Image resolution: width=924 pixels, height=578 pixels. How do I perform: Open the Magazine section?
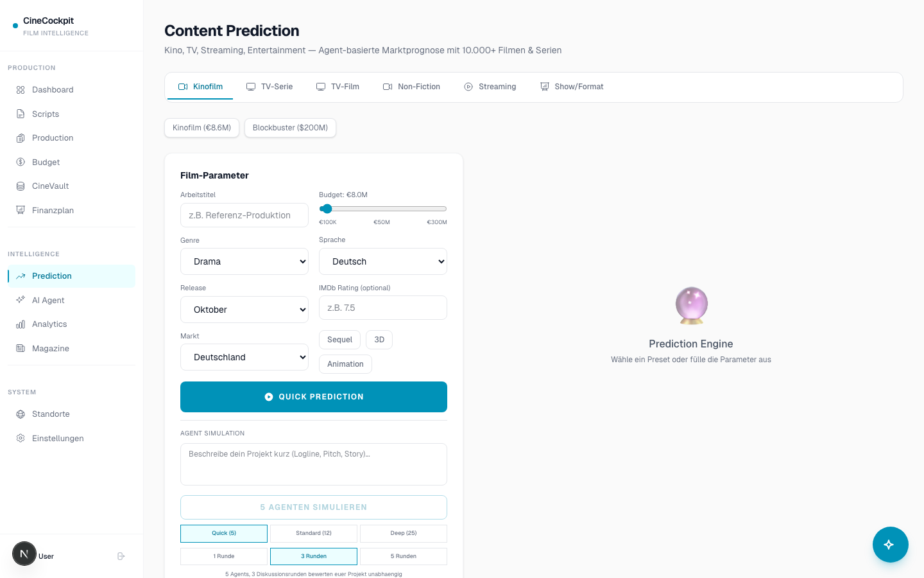50,348
